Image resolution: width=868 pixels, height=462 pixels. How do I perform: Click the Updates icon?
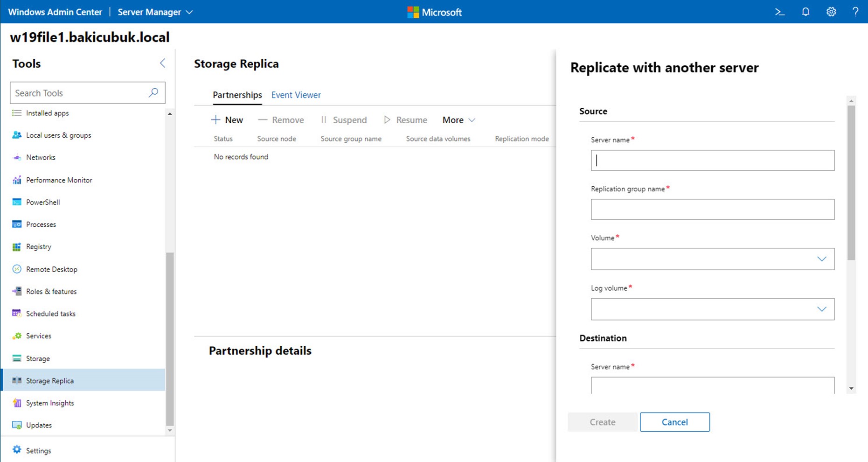click(x=17, y=425)
